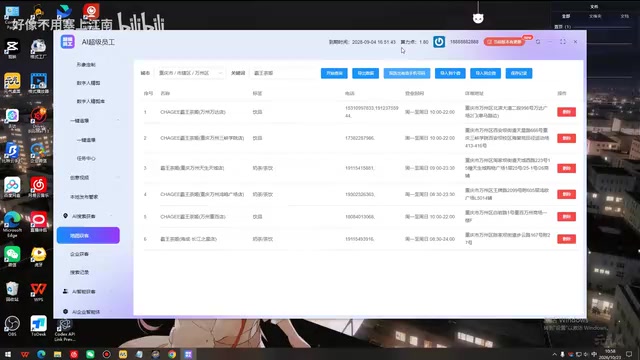Delete row 3 霸王茶姬(重庆万州天生天城店)
This screenshot has height=360, width=640.
tap(567, 168)
